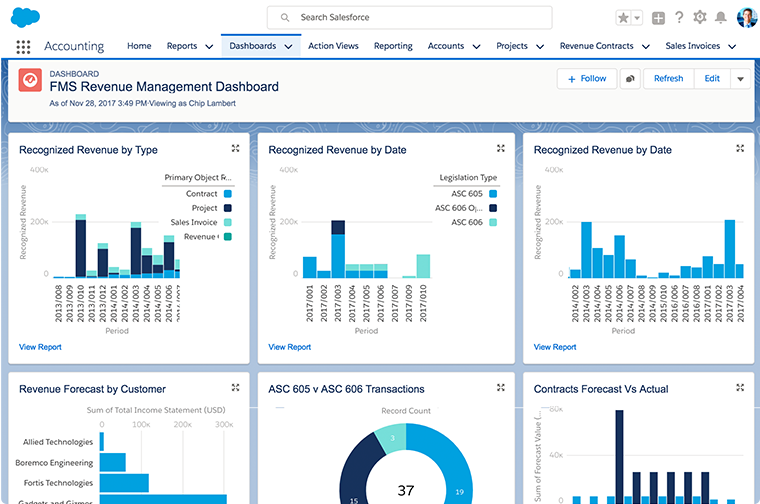Viewport: 760px width, 504px height.
Task: Expand the Projects tab dropdown chevron
Action: 540,47
